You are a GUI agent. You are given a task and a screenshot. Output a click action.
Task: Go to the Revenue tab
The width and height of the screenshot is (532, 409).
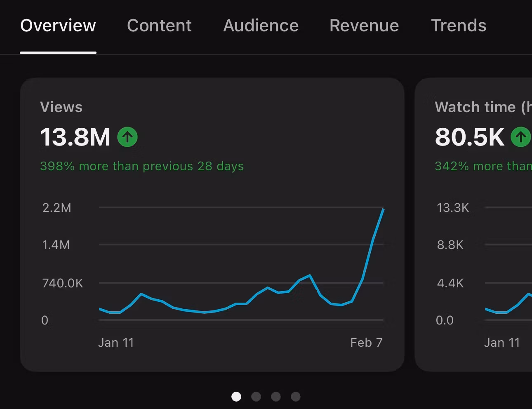point(364,26)
